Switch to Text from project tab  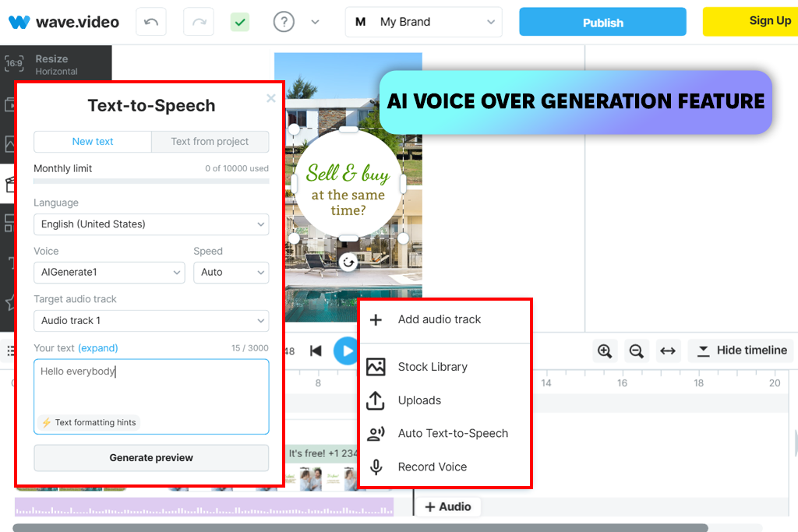(x=210, y=142)
